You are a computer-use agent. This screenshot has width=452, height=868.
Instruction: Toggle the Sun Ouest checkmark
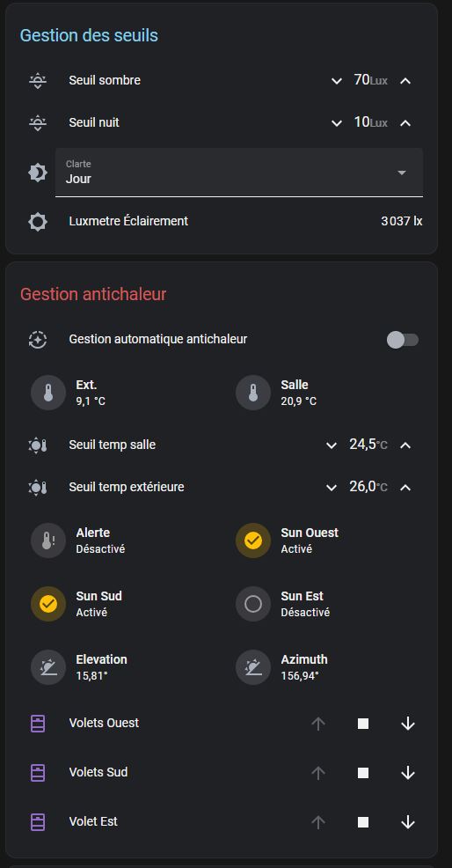(253, 541)
